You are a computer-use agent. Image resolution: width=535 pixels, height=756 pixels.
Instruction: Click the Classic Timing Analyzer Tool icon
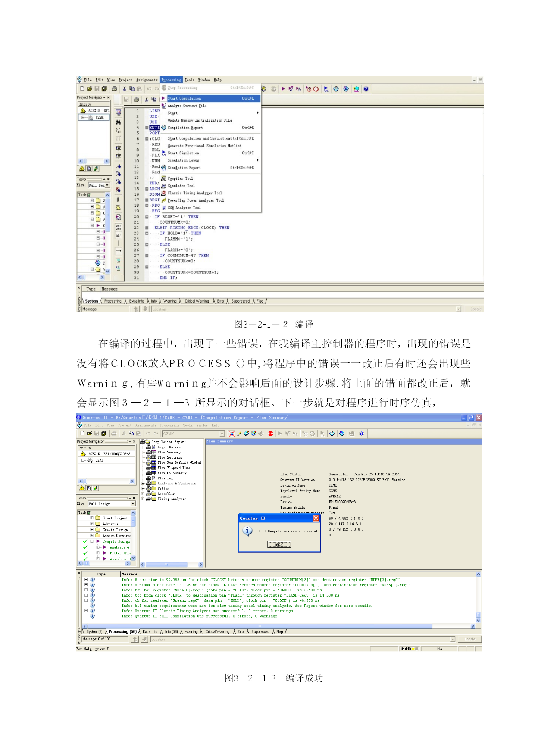click(x=164, y=193)
